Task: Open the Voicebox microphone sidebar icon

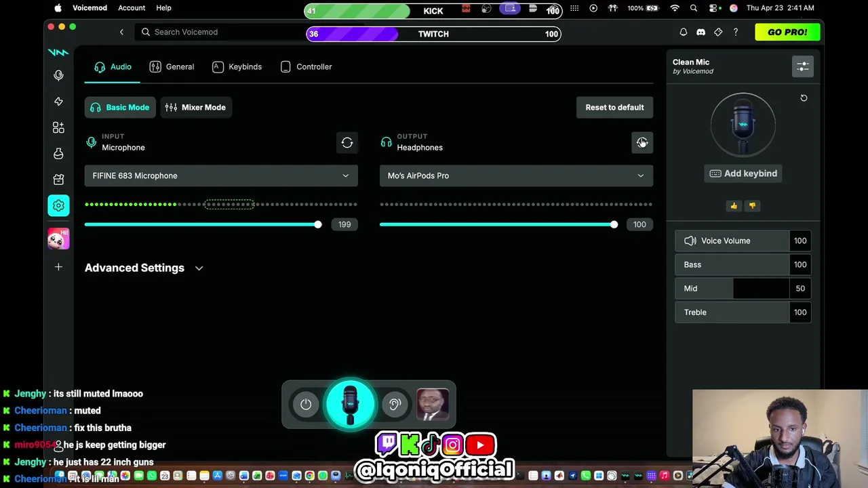Action: (58, 75)
